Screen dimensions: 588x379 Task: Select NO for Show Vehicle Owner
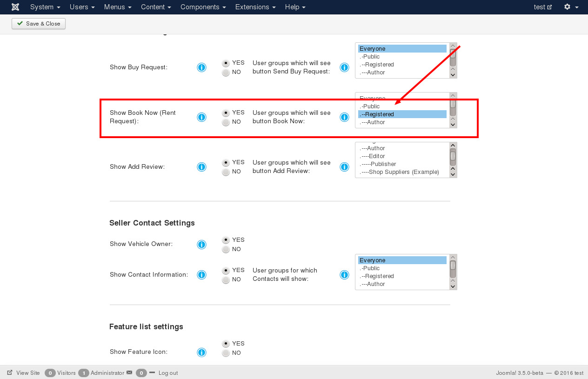pos(226,250)
